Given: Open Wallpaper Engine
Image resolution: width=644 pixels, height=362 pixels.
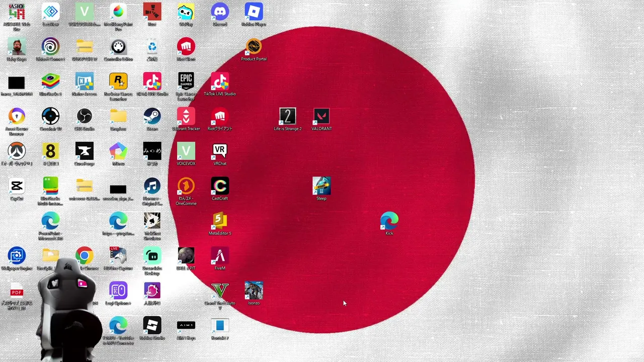Looking at the screenshot, I should pos(17,255).
